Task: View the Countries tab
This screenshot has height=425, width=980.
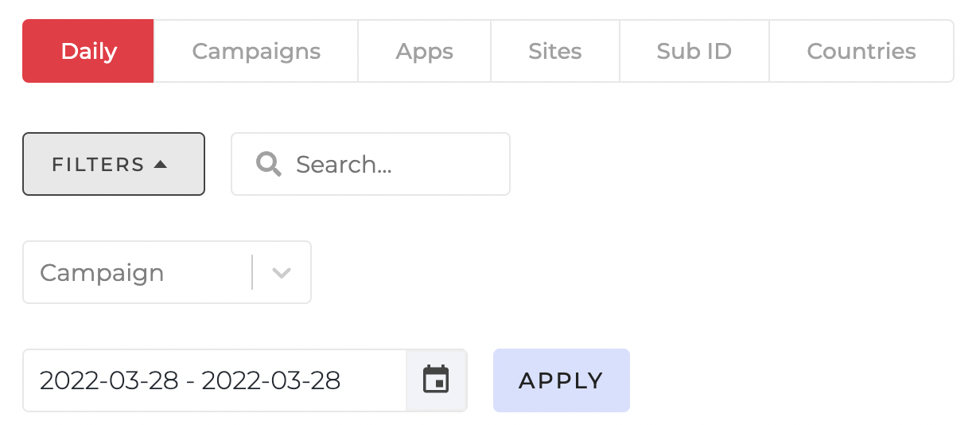Action: pos(861,51)
